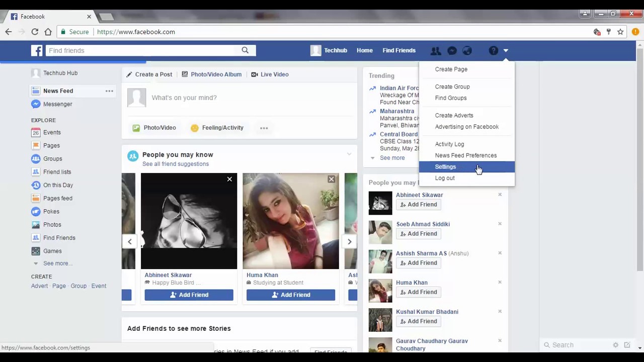Click the Chrome Home icon
644x362 pixels.
click(x=48, y=32)
